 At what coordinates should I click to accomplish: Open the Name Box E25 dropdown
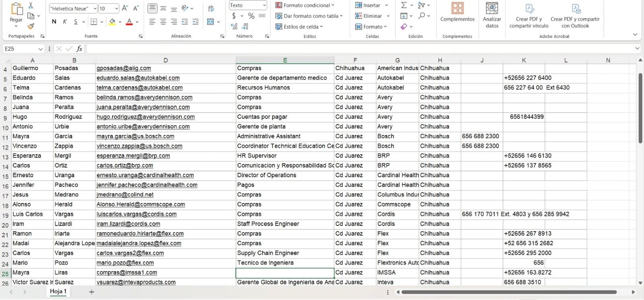click(40, 49)
